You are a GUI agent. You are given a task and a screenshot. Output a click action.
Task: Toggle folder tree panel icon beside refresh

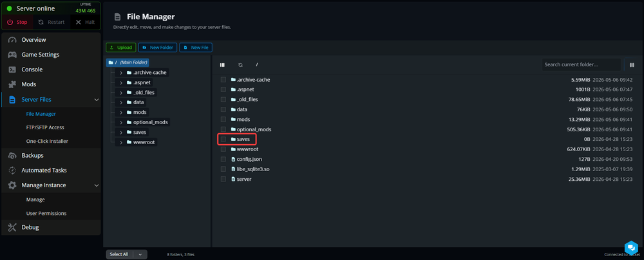point(222,65)
